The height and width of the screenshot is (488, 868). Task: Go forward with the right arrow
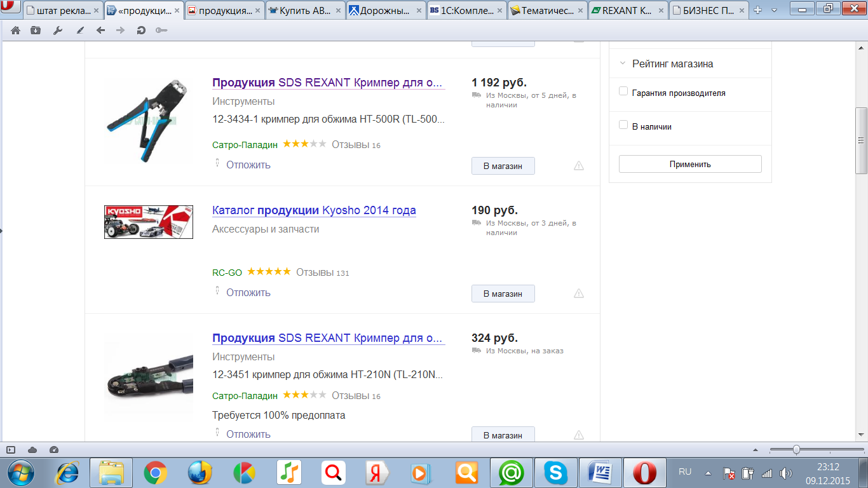tap(120, 30)
